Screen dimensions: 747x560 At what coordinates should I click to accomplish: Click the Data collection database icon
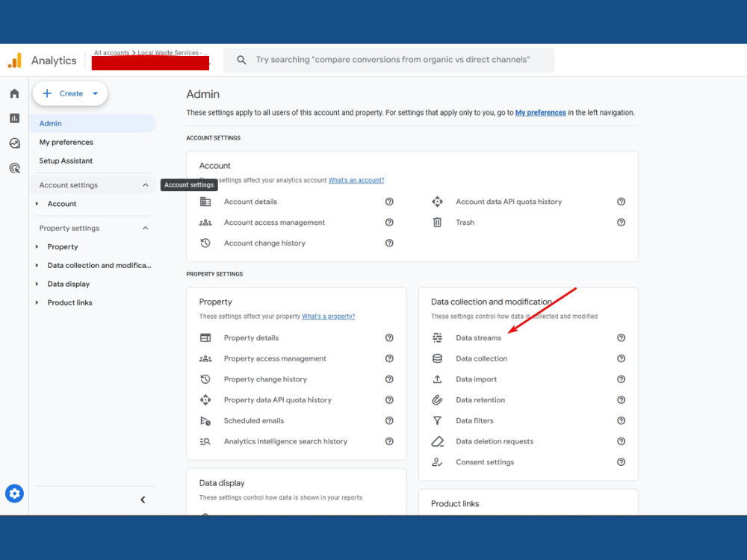tap(437, 358)
